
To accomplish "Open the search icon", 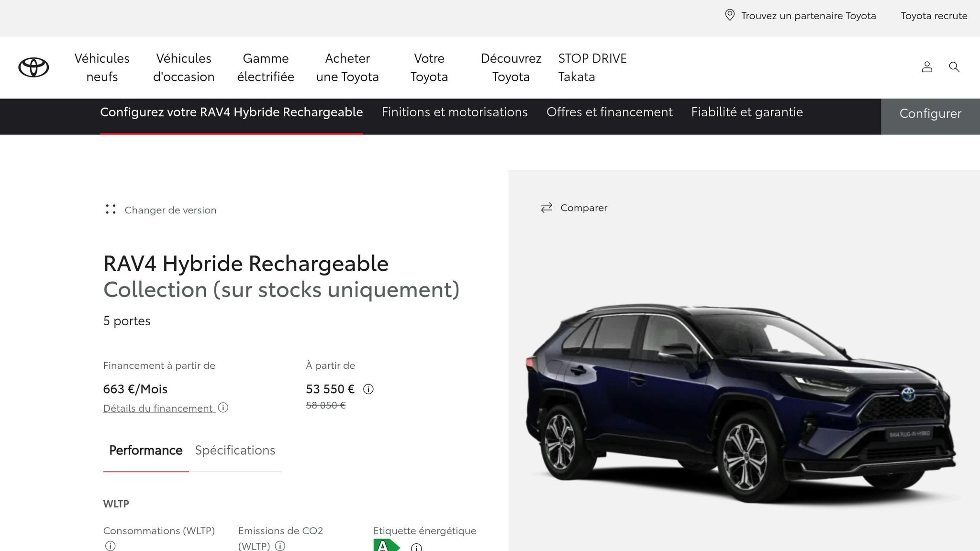I will 954,67.
